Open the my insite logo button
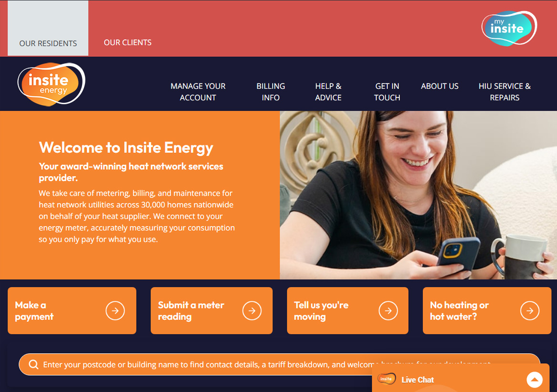The width and height of the screenshot is (557, 392). pyautogui.click(x=509, y=28)
